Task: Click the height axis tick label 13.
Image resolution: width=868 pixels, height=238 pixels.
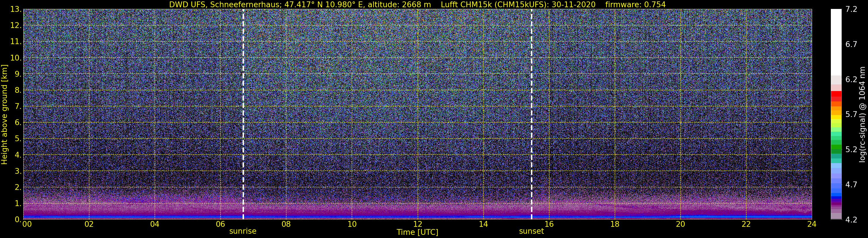Action: tap(16, 9)
